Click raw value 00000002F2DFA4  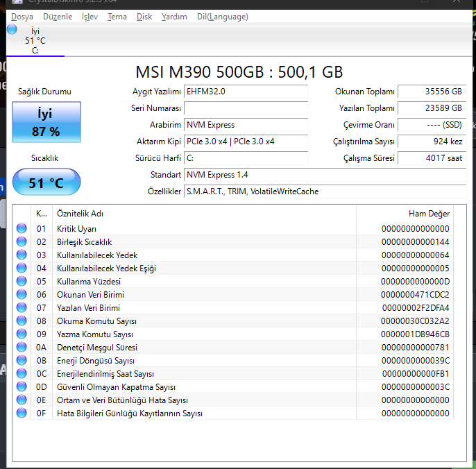click(x=416, y=308)
